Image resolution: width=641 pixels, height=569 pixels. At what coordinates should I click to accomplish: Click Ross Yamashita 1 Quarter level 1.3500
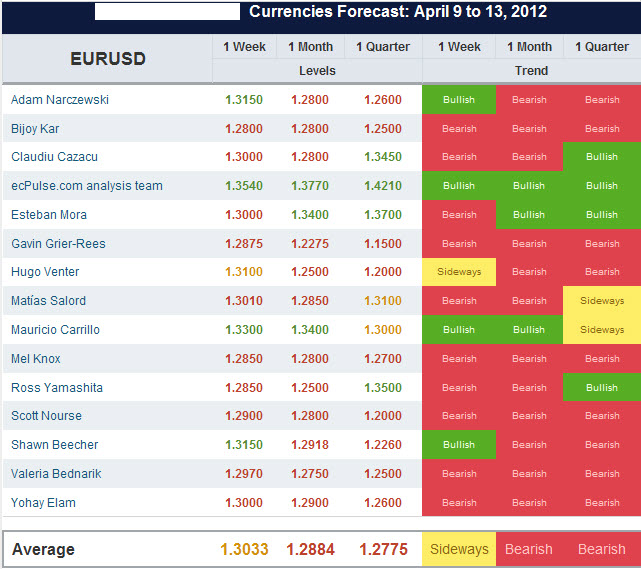[383, 388]
